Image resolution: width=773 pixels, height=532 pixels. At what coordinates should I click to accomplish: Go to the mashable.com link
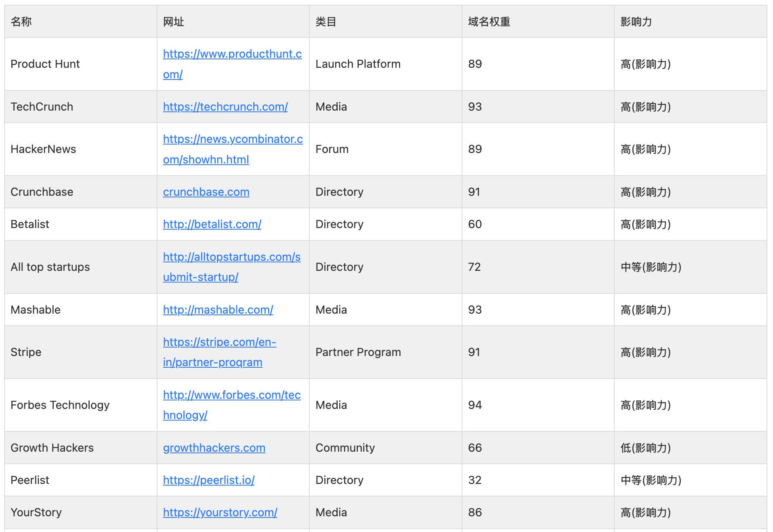tap(218, 310)
